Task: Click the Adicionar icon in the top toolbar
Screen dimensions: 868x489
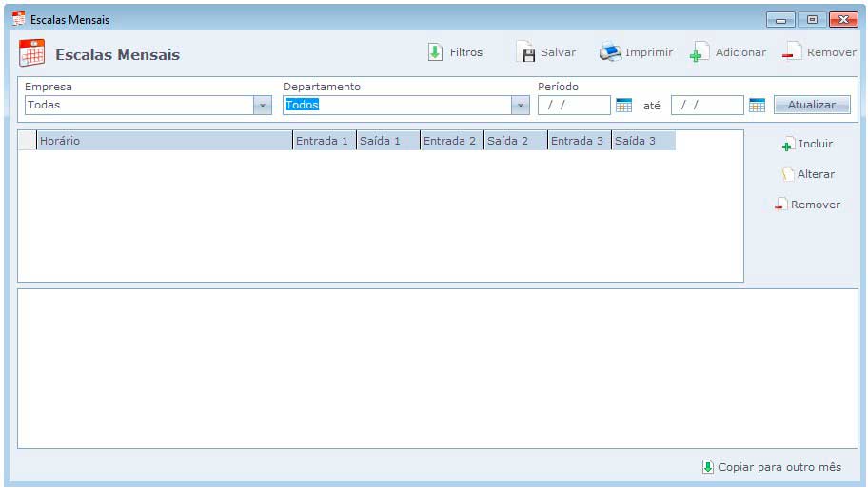Action: [x=700, y=53]
